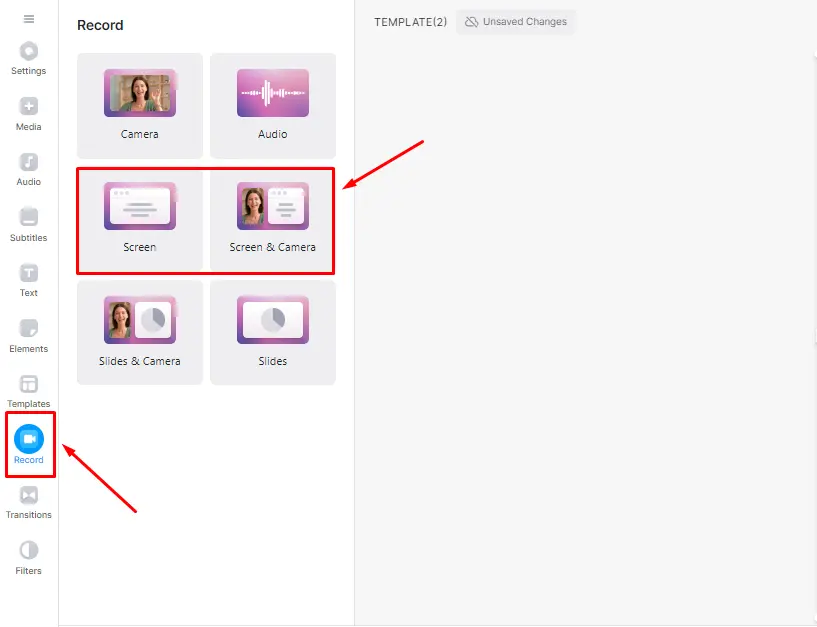The height and width of the screenshot is (627, 817).
Task: Open the Elements panel
Action: [29, 336]
